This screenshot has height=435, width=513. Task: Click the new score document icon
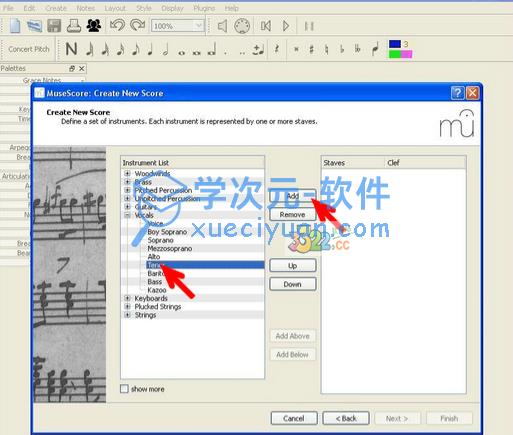click(x=15, y=26)
